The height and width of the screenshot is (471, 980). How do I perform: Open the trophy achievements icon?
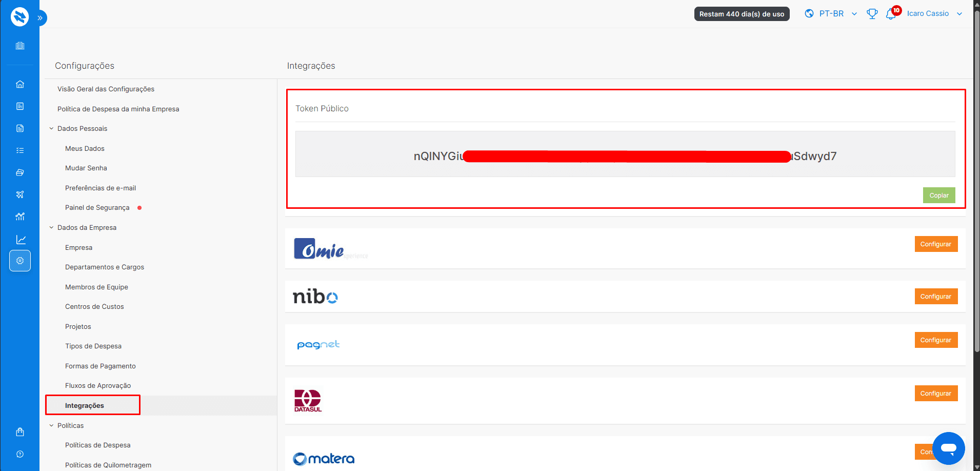(x=872, y=14)
